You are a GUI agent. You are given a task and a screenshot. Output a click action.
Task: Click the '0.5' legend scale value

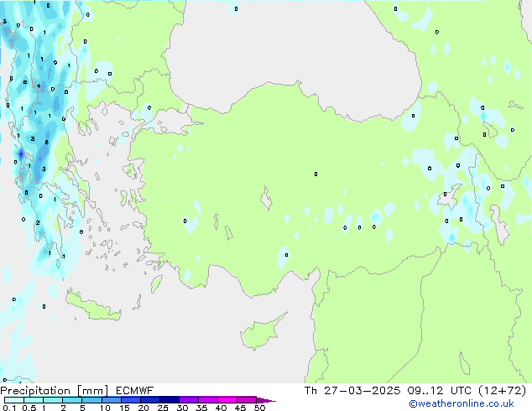tap(29, 408)
